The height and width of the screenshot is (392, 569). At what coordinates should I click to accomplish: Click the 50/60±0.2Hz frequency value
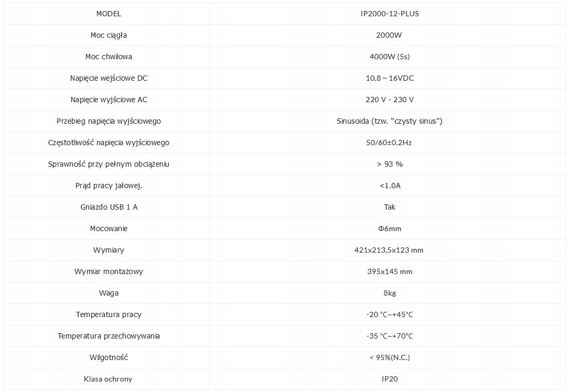click(389, 143)
